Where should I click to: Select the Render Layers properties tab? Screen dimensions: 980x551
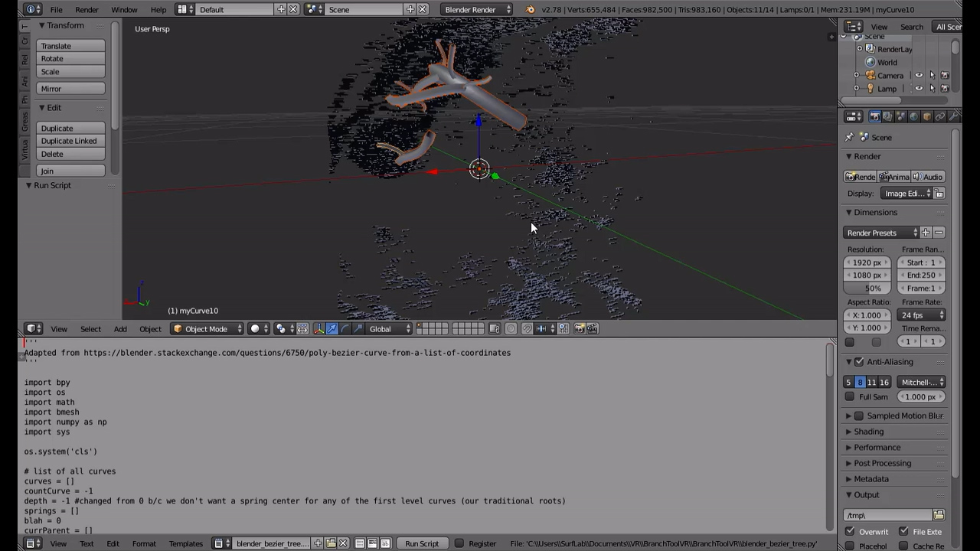887,116
